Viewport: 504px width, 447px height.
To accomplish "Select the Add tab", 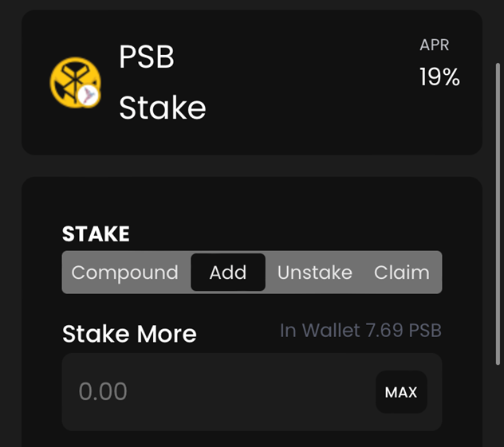I will point(228,273).
